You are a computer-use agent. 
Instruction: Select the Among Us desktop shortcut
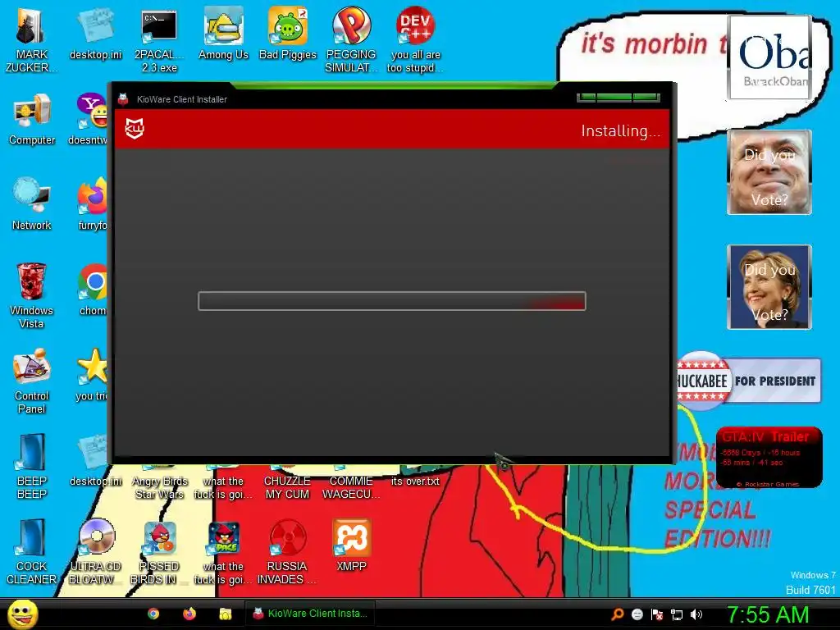click(x=223, y=34)
